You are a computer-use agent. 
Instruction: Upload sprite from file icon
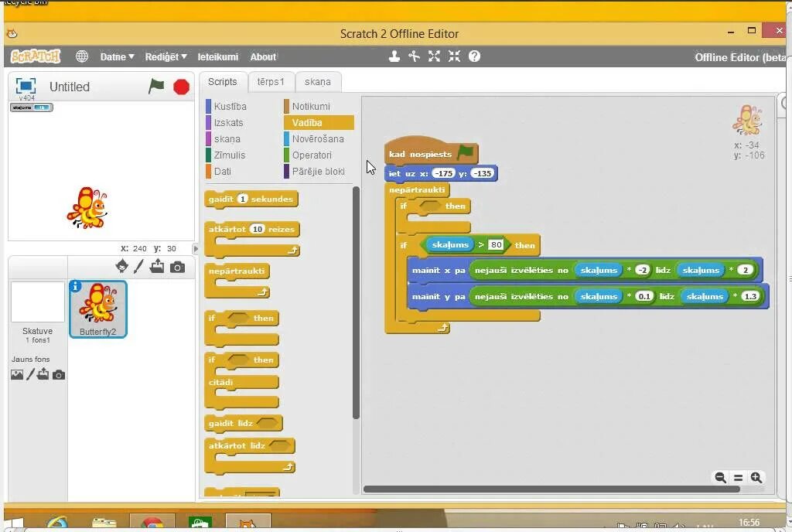point(157,266)
